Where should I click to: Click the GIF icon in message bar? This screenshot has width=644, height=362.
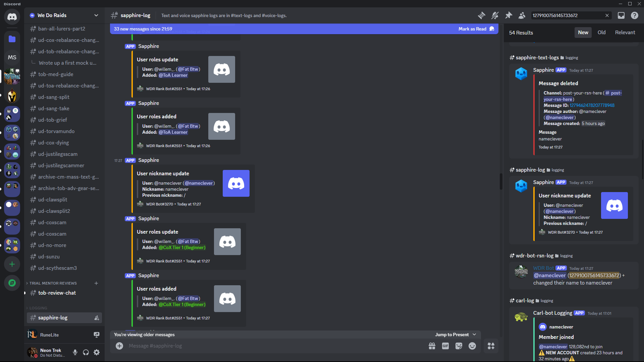[445, 346]
